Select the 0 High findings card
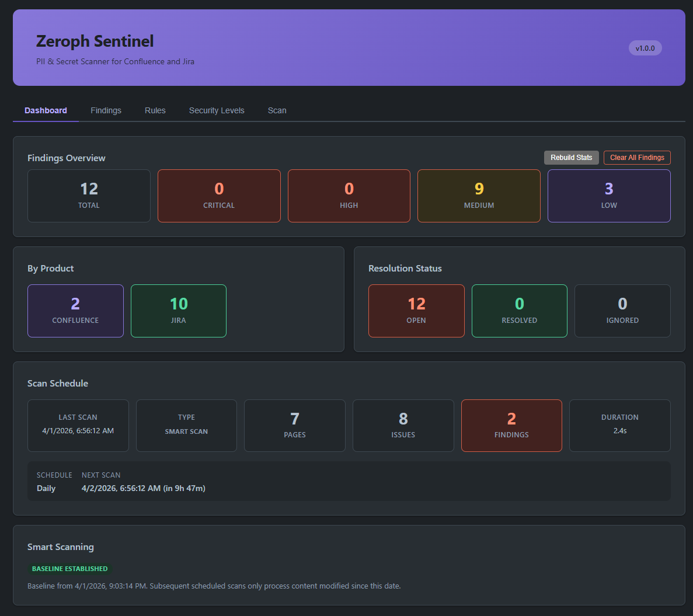This screenshot has height=616, width=693. [x=349, y=196]
